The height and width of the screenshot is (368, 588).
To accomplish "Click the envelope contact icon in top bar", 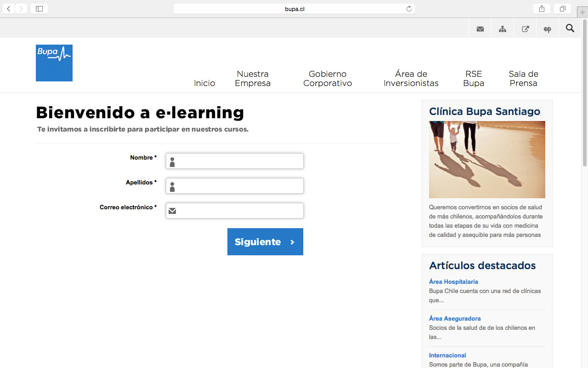I will click(480, 29).
